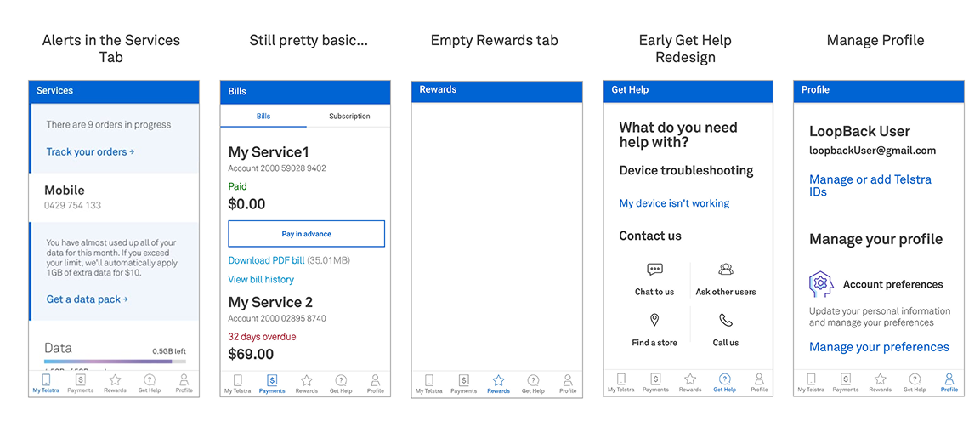The width and height of the screenshot is (980, 427).
Task: Tap Chat to us icon in Get Help
Action: tap(654, 270)
